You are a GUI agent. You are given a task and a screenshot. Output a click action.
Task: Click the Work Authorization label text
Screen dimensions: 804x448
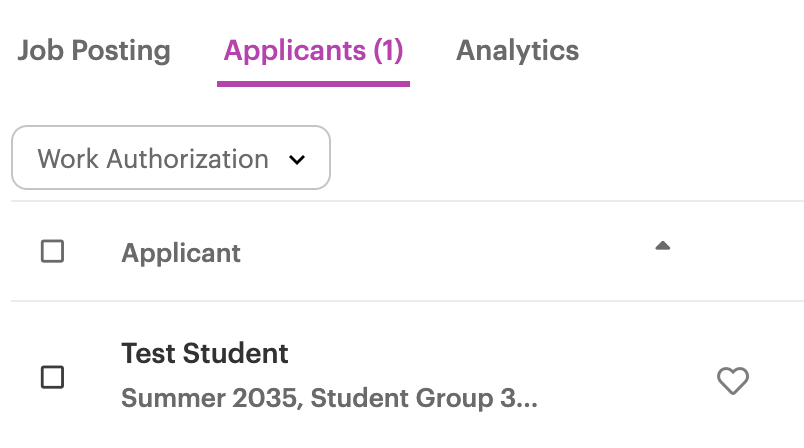click(x=153, y=159)
